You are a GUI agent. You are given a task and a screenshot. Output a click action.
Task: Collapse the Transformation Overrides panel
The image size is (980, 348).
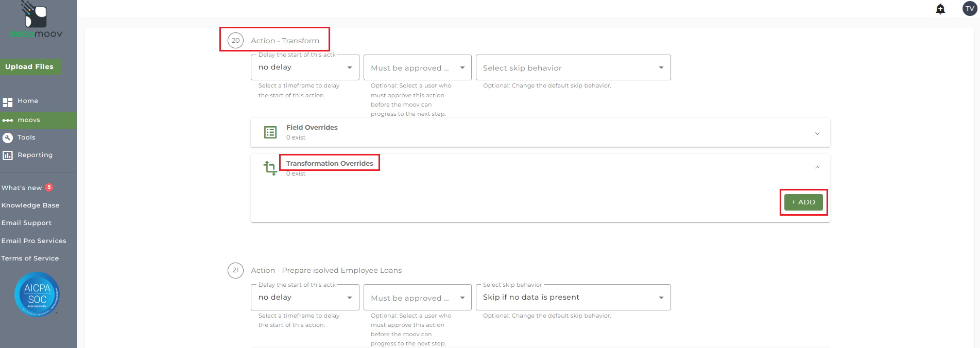pos(817,167)
